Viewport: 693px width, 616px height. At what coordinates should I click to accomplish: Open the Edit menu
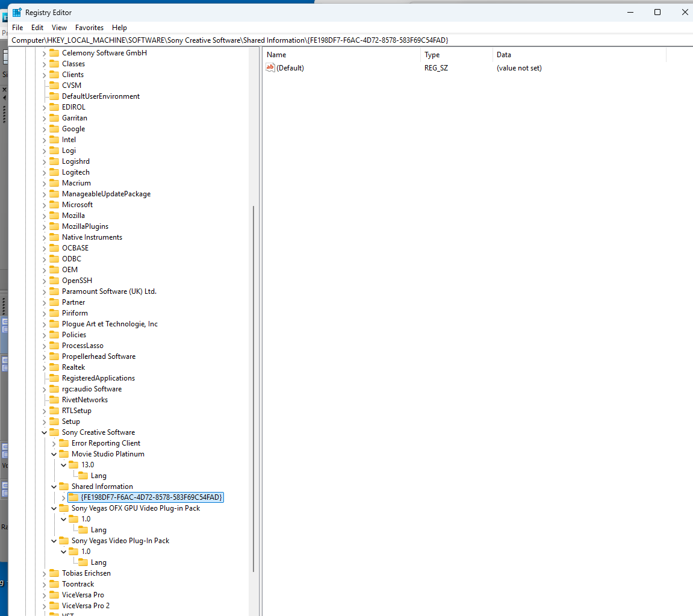tap(37, 27)
